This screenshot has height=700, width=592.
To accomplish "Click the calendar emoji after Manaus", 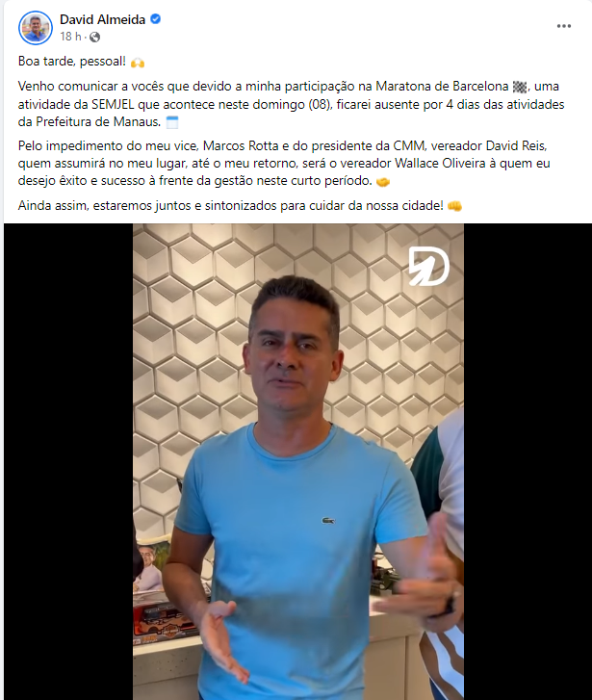I will 172,122.
